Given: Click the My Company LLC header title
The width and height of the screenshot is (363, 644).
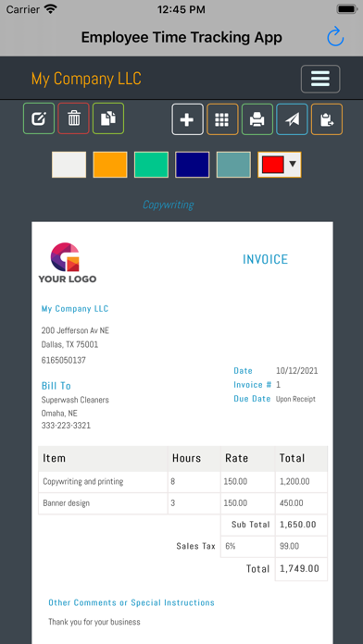Looking at the screenshot, I should [86, 79].
